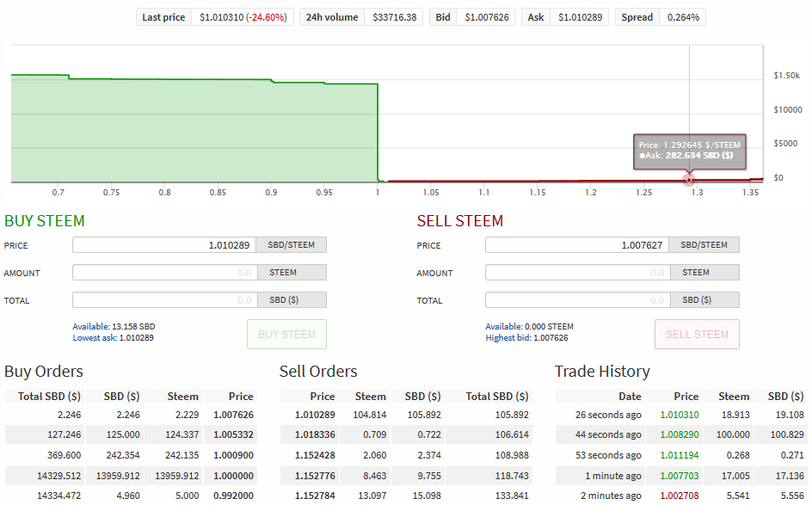
Task: Select sell order at price 1.018336
Action: pos(407,434)
